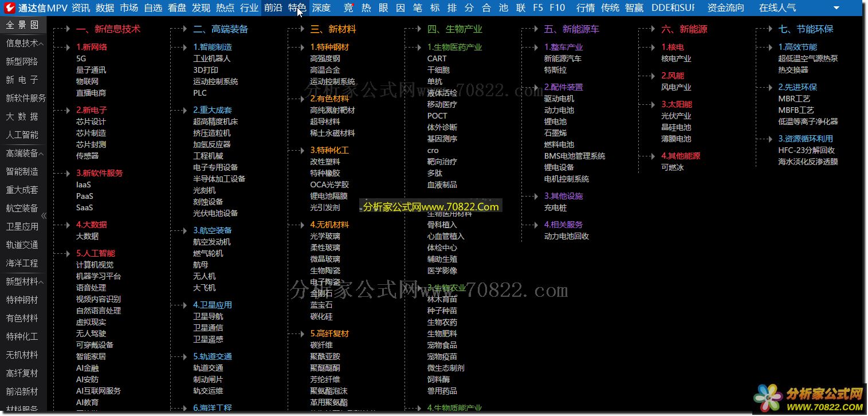This screenshot has width=868, height=416.
Task: Select 高纤复材 in the left sidebar
Action: click(22, 373)
